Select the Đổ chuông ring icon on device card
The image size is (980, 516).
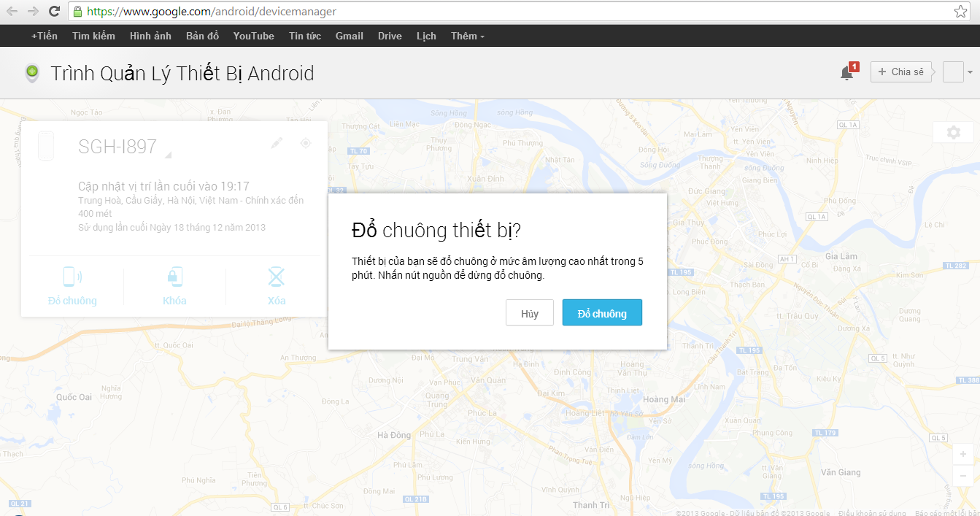pyautogui.click(x=73, y=277)
